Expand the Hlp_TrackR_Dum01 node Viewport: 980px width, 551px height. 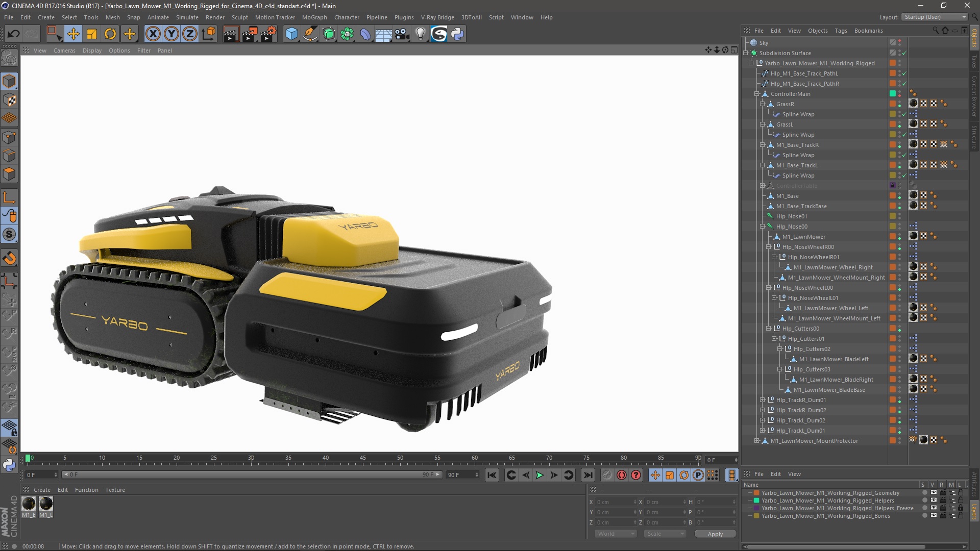[x=763, y=400]
